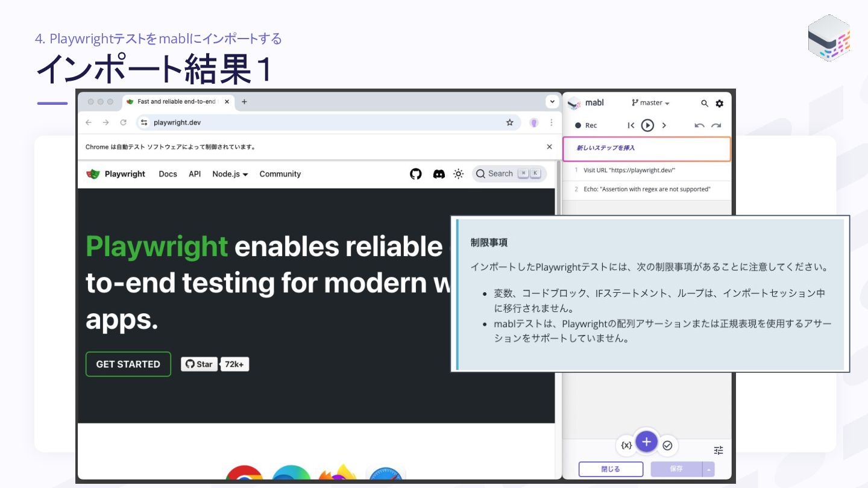Click the '新しいステップを挿入' insert row
868x488 pixels.
click(x=647, y=148)
